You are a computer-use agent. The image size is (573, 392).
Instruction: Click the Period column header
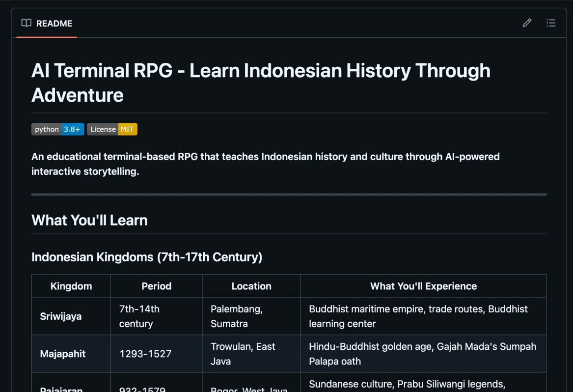156,285
